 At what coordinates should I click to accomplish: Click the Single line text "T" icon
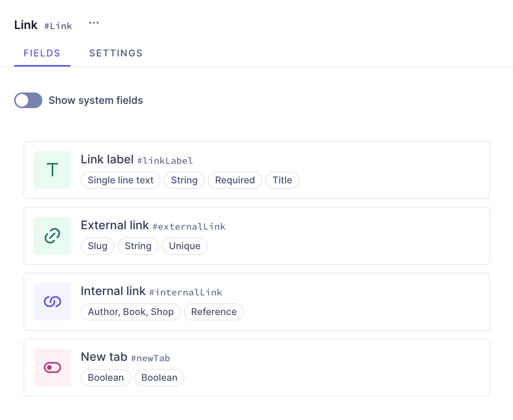click(52, 170)
